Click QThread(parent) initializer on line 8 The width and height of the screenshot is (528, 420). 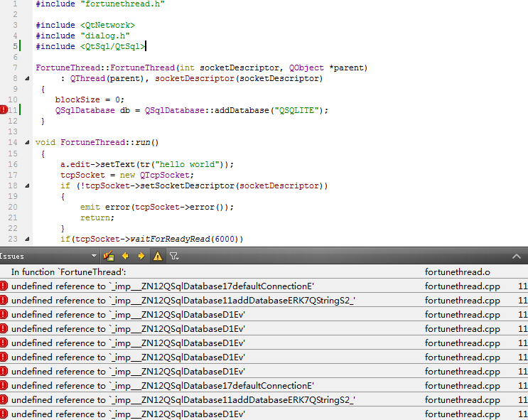click(x=107, y=78)
